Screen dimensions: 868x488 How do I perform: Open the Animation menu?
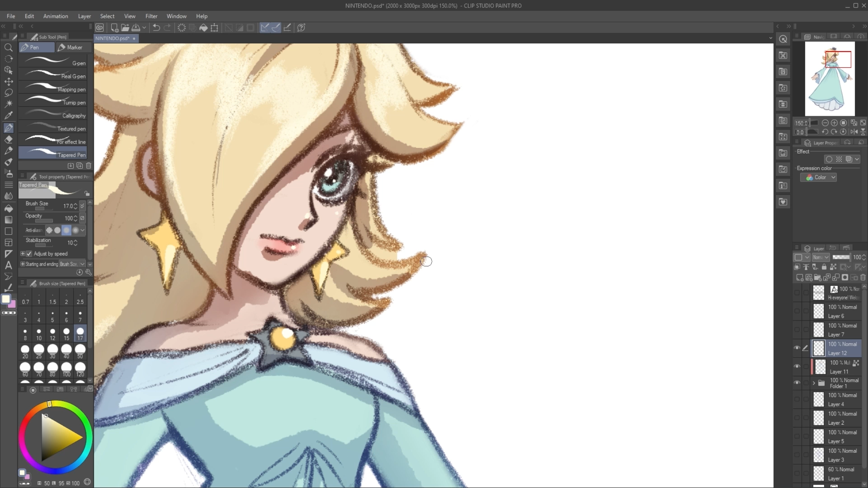tap(56, 16)
